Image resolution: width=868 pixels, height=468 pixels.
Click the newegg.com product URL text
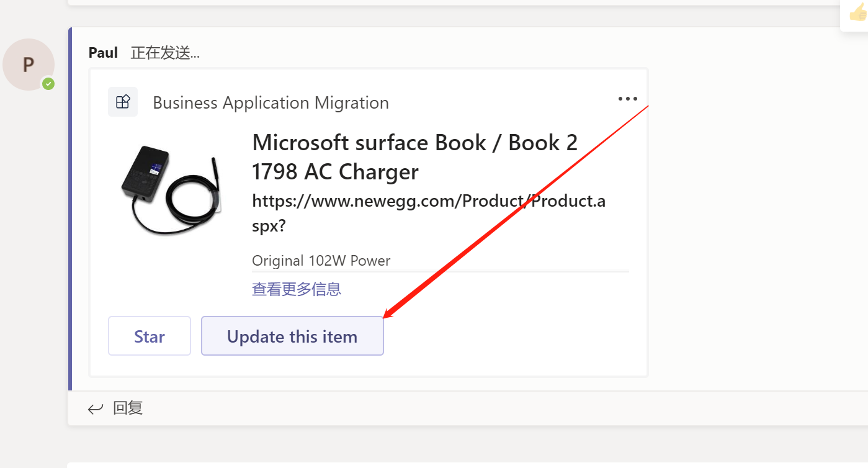(x=429, y=213)
